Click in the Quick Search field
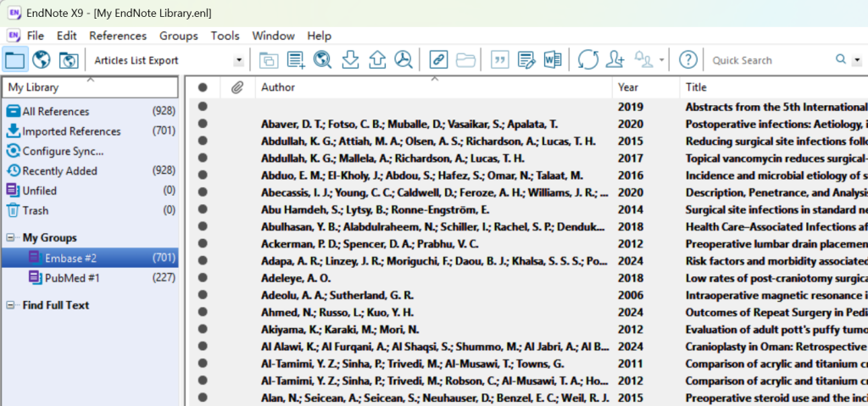 767,60
